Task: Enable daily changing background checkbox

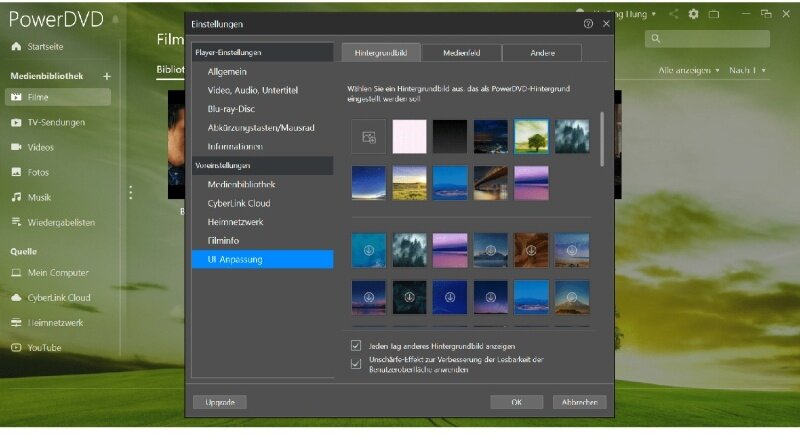Action: [x=356, y=346]
